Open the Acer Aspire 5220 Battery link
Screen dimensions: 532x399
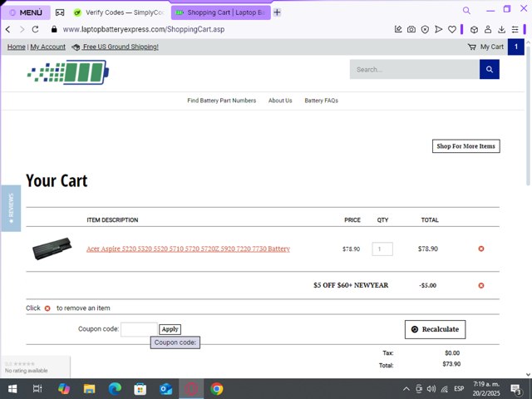tap(189, 249)
